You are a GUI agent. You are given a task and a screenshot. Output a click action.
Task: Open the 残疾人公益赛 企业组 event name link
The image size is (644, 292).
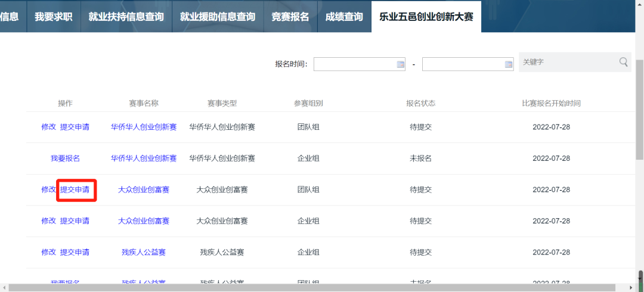tap(143, 252)
